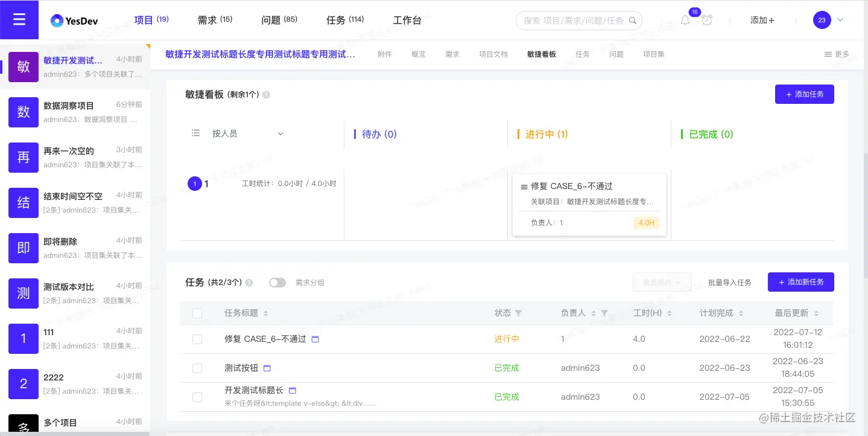Open 问题 (85) in the top navigation
Viewport: 868px width, 436px height.
[x=279, y=19]
